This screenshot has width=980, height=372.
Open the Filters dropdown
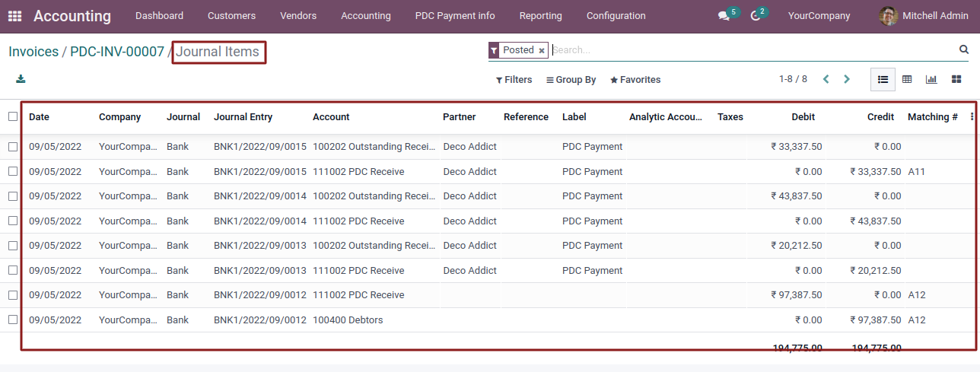514,80
